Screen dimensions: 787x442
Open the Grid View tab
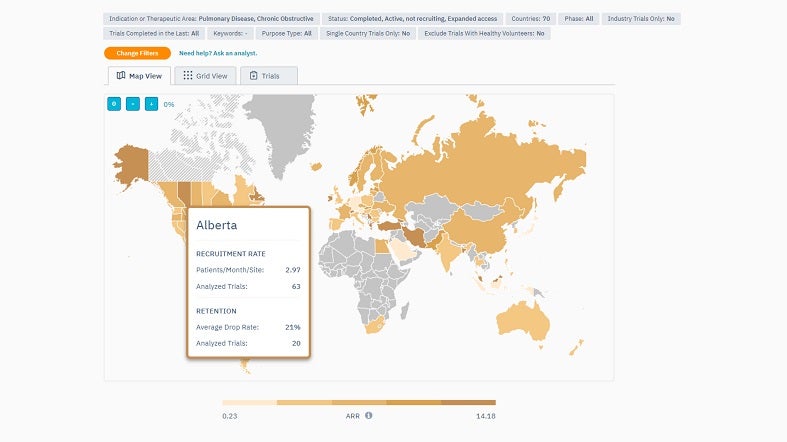(205, 75)
